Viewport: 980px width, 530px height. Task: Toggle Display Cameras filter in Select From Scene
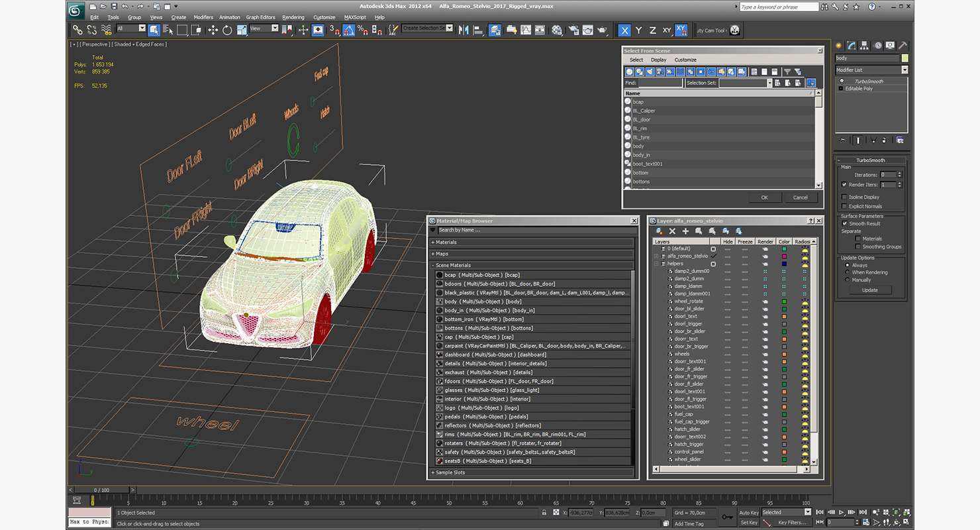pos(660,72)
